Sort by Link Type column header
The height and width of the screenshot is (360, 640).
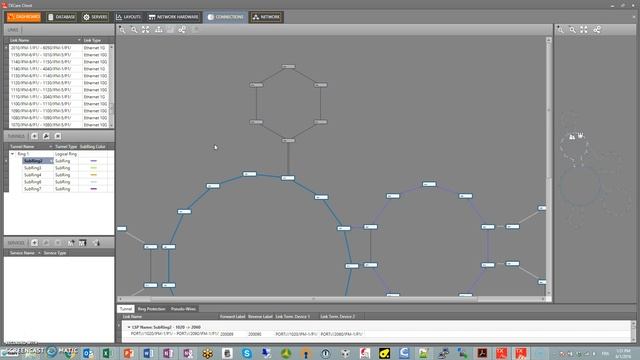point(92,40)
